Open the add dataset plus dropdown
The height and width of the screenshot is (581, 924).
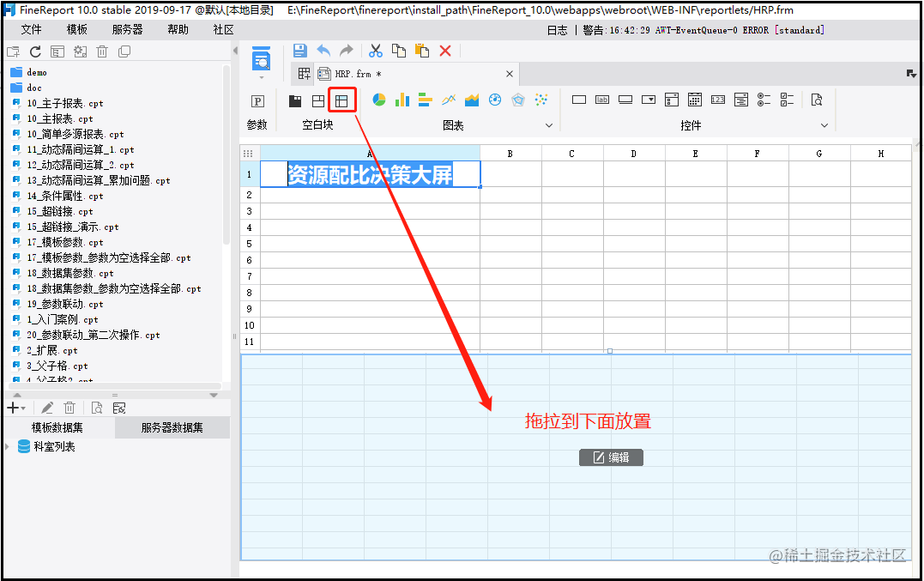click(x=15, y=408)
